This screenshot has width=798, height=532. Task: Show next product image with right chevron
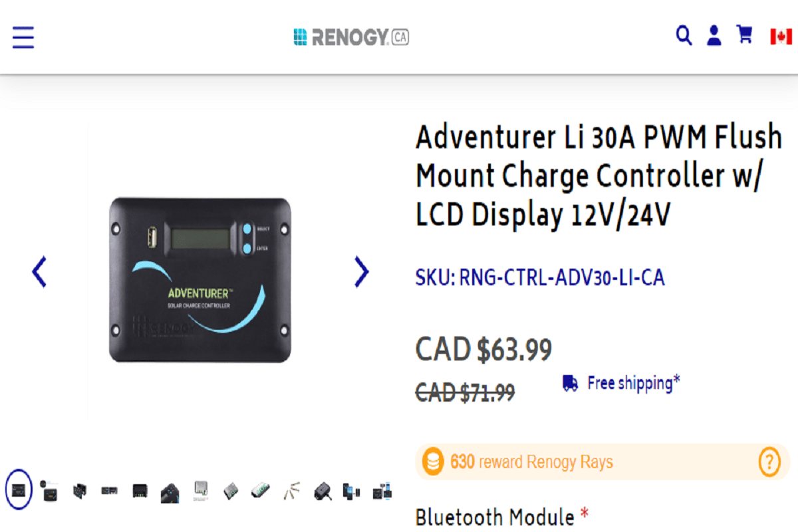coord(361,271)
